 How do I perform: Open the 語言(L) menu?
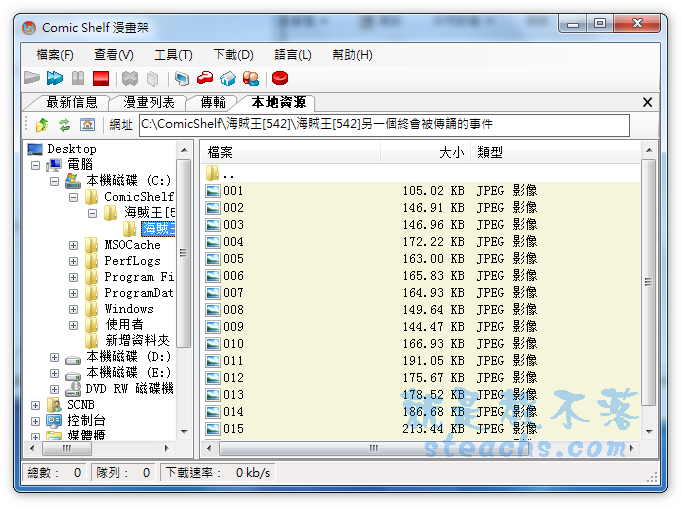point(293,55)
